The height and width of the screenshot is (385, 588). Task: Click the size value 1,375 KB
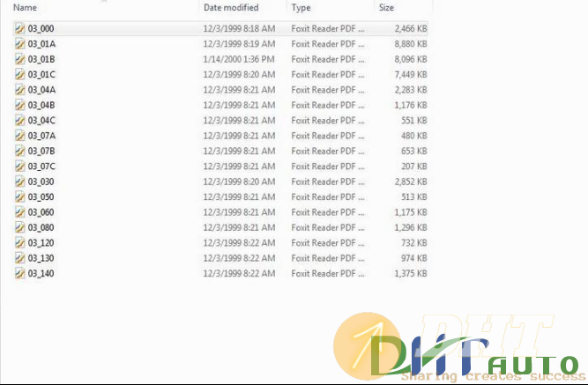411,273
